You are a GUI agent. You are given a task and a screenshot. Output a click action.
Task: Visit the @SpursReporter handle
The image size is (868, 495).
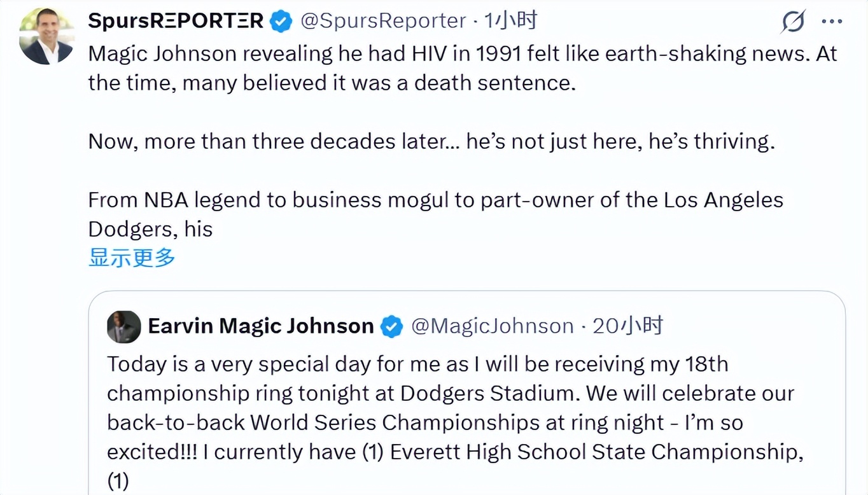[383, 21]
